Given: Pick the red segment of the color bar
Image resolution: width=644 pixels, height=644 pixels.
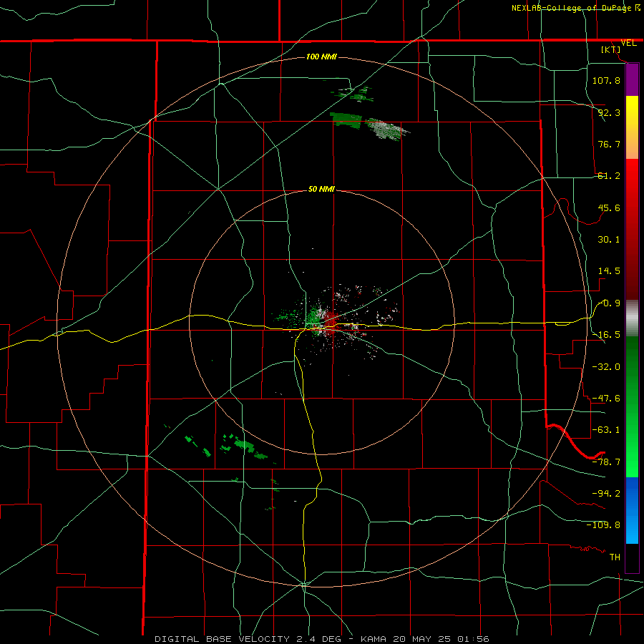Looking at the screenshot, I should click(632, 229).
